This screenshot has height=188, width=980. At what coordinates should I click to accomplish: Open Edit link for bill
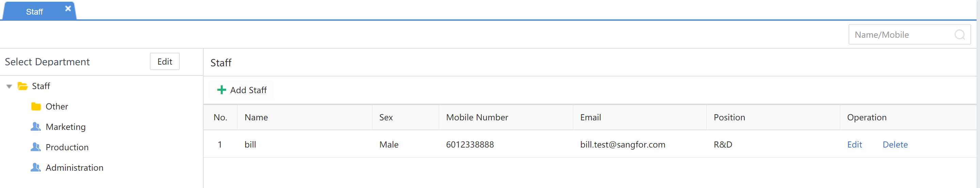pyautogui.click(x=854, y=145)
